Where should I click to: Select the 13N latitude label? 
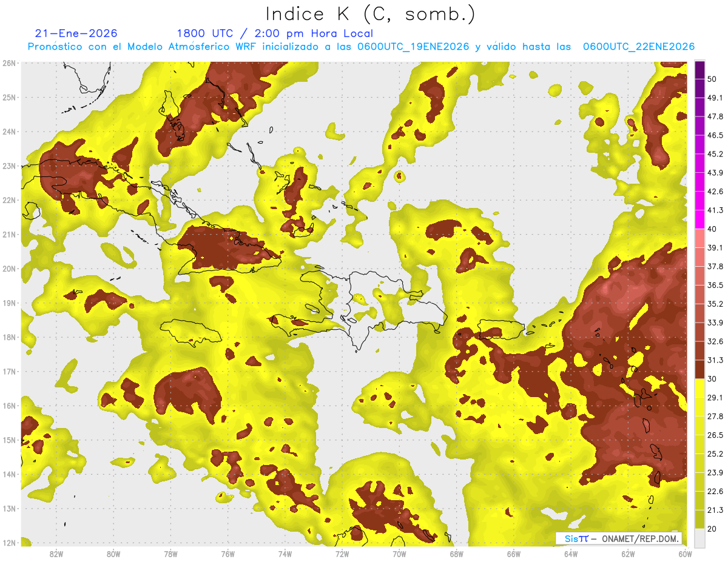tap(9, 508)
